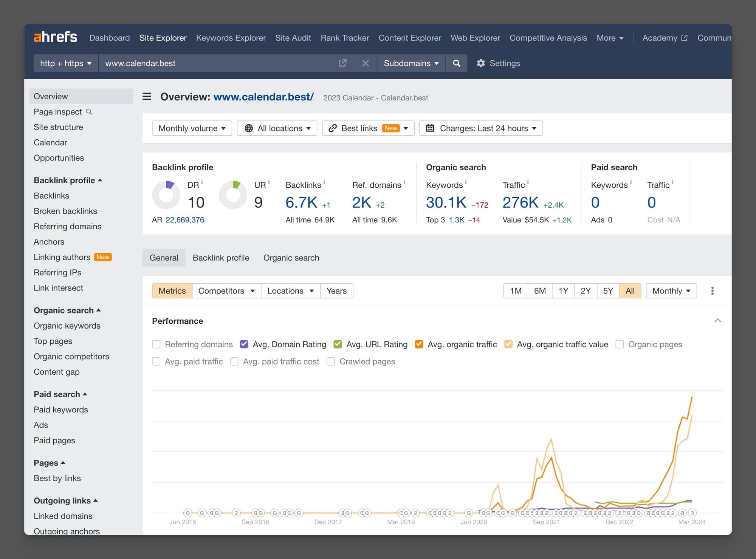Viewport: 756px width, 559px height.
Task: Click the AR rank link 22,669,376
Action: pyautogui.click(x=185, y=219)
